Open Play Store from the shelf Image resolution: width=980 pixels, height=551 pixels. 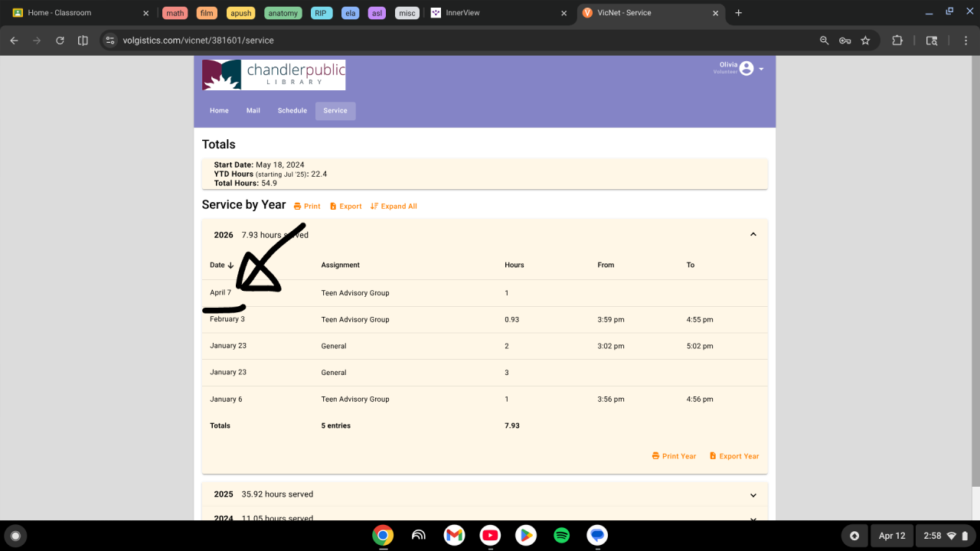[x=526, y=535]
